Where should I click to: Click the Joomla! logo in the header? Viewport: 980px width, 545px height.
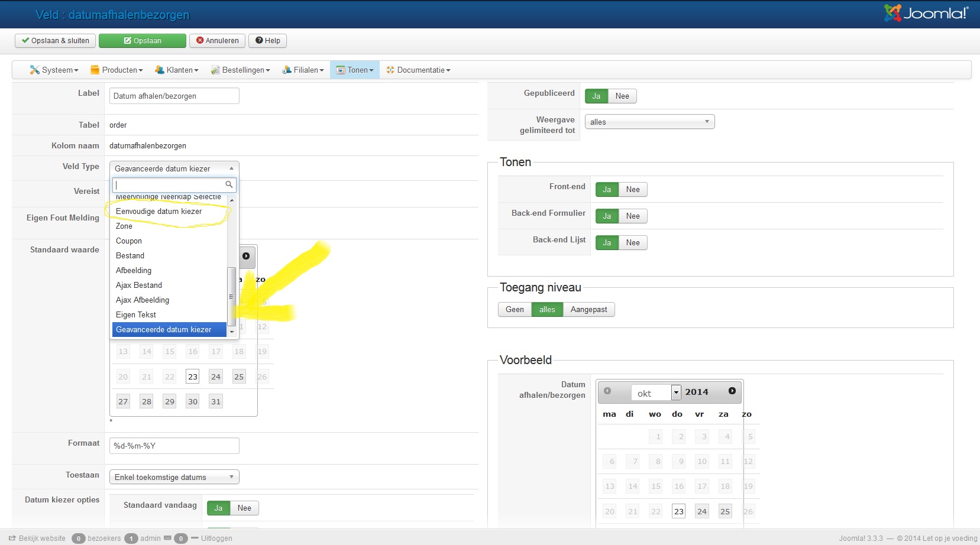pos(926,13)
